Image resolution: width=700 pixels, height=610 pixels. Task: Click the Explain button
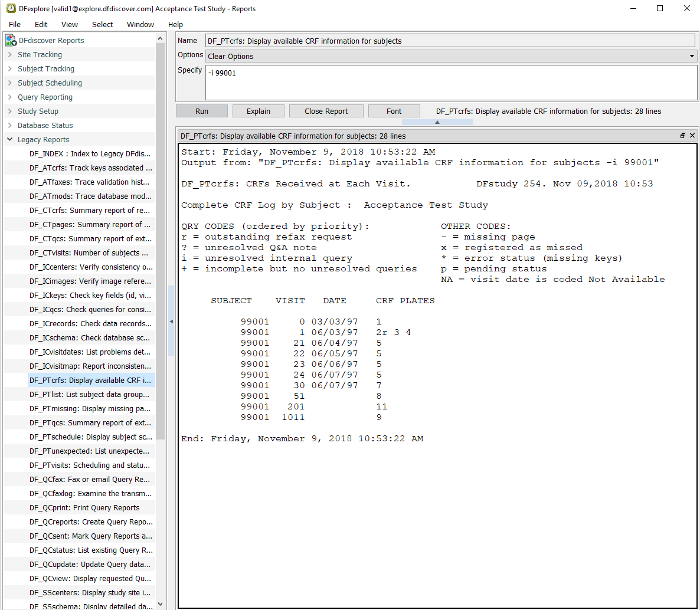pyautogui.click(x=259, y=111)
